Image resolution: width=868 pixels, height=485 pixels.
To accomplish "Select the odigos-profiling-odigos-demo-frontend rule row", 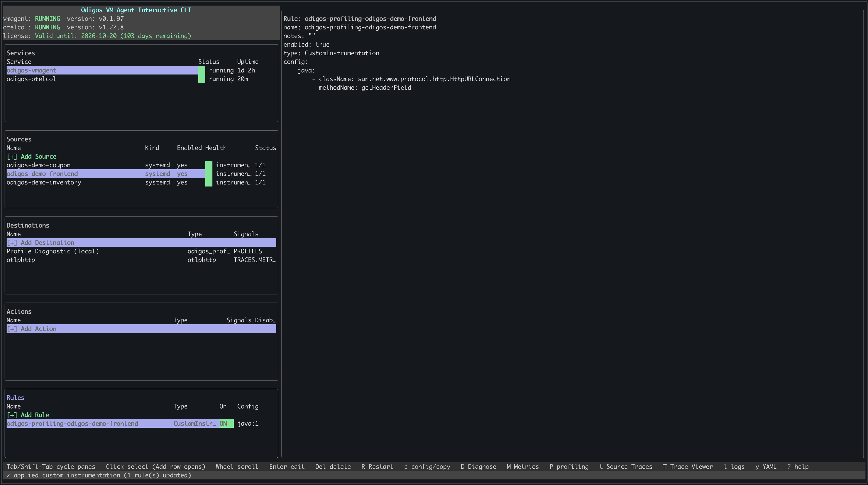I will tap(141, 424).
